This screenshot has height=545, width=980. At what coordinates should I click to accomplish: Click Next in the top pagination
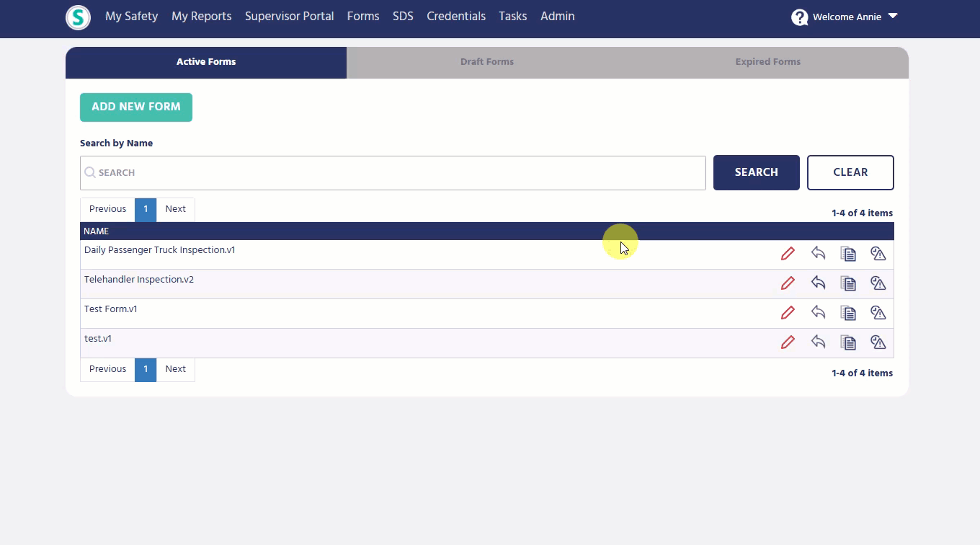(x=175, y=209)
